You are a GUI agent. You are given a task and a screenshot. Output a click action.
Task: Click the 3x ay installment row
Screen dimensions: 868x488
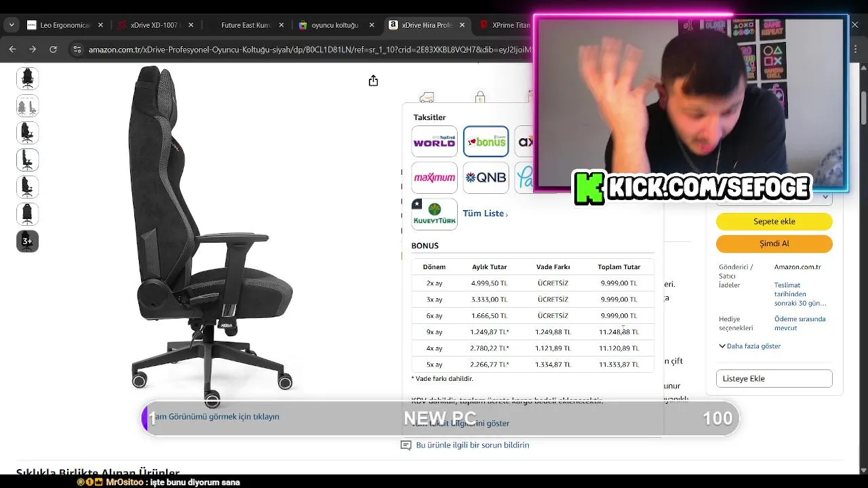click(533, 300)
